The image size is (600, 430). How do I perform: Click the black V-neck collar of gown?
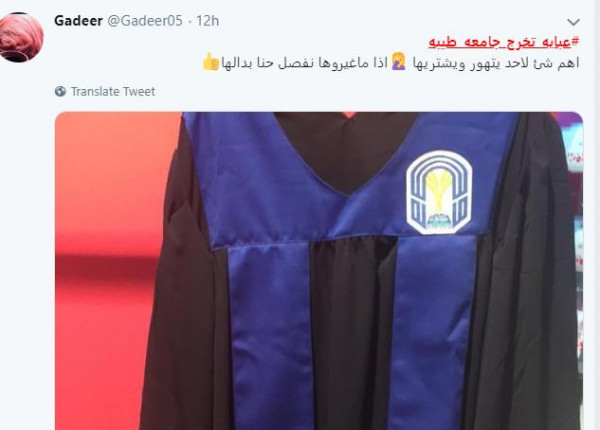(346, 151)
